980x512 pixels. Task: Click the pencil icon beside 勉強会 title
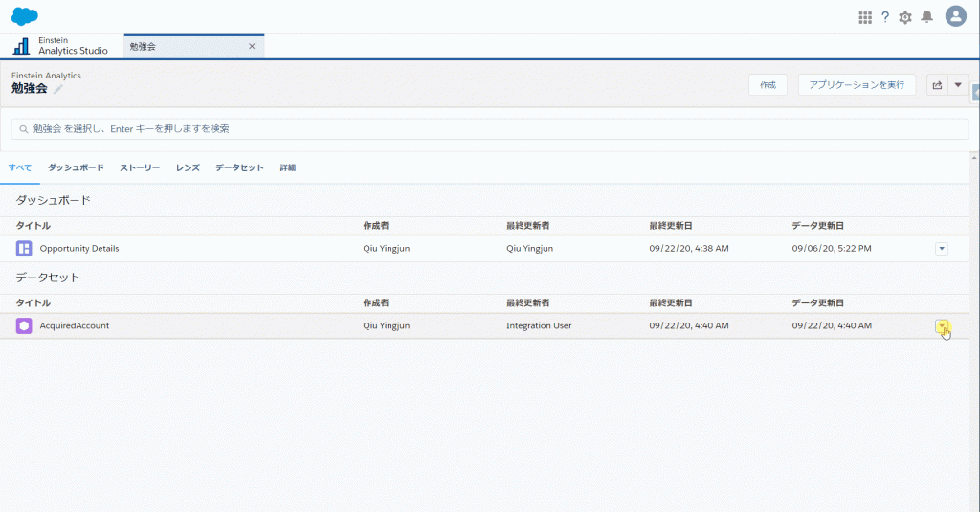pyautogui.click(x=58, y=89)
